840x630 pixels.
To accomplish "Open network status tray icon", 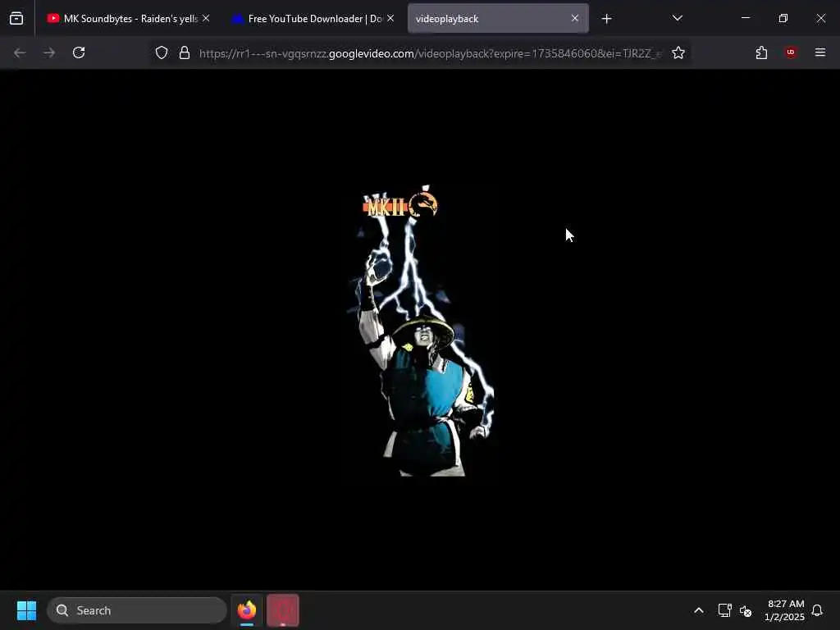I will point(724,610).
